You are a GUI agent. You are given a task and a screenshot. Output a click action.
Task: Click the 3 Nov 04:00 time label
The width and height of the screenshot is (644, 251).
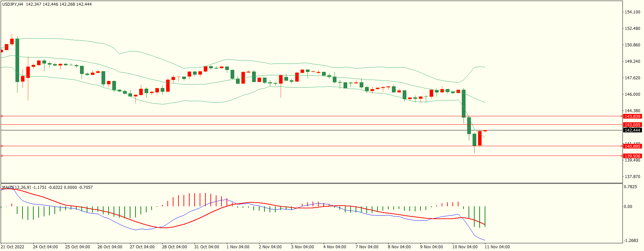pos(302,247)
